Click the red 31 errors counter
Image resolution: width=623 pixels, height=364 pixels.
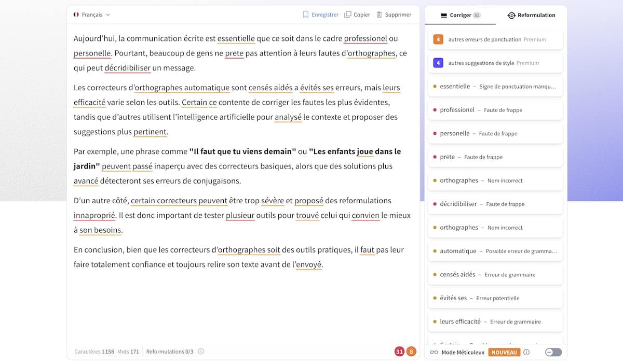[399, 352]
